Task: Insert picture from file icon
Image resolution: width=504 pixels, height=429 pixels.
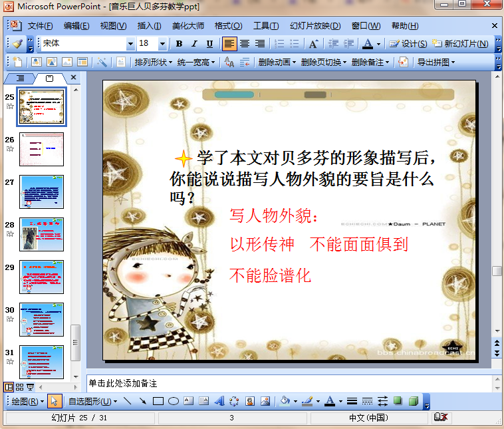Action: pos(265,400)
